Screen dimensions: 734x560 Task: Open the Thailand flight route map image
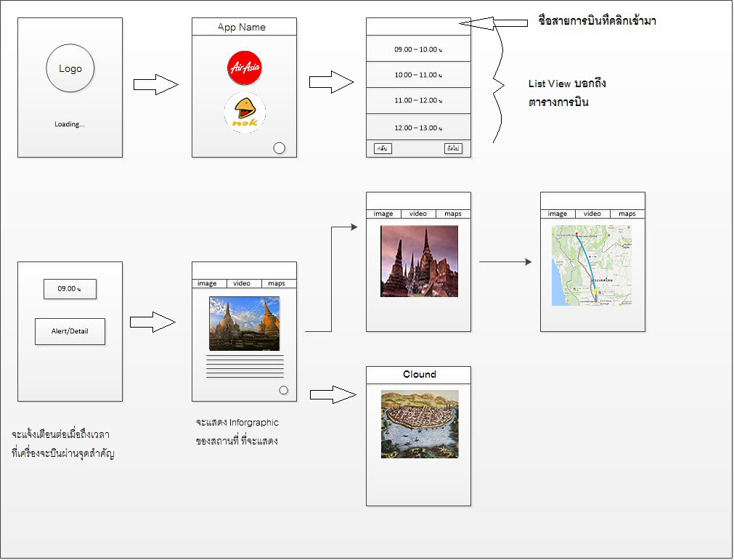(592, 266)
